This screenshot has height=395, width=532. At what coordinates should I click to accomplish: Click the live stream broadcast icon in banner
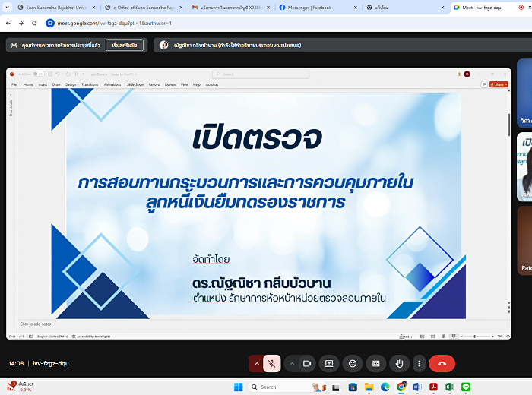(x=14, y=45)
